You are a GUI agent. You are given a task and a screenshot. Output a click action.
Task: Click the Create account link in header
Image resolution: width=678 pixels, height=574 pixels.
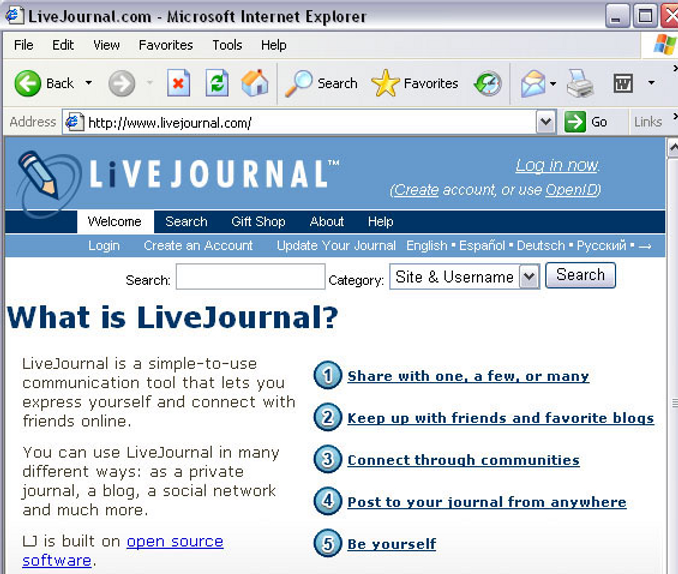[x=416, y=189]
